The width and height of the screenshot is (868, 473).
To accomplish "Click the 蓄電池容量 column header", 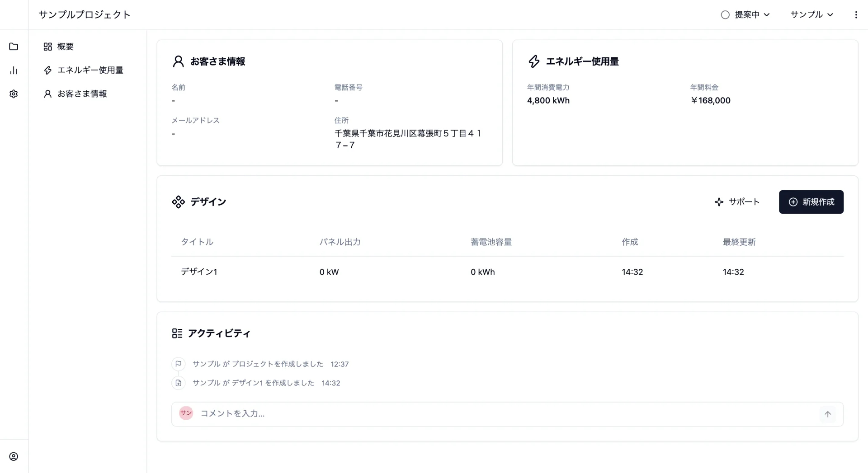I will pos(491,242).
